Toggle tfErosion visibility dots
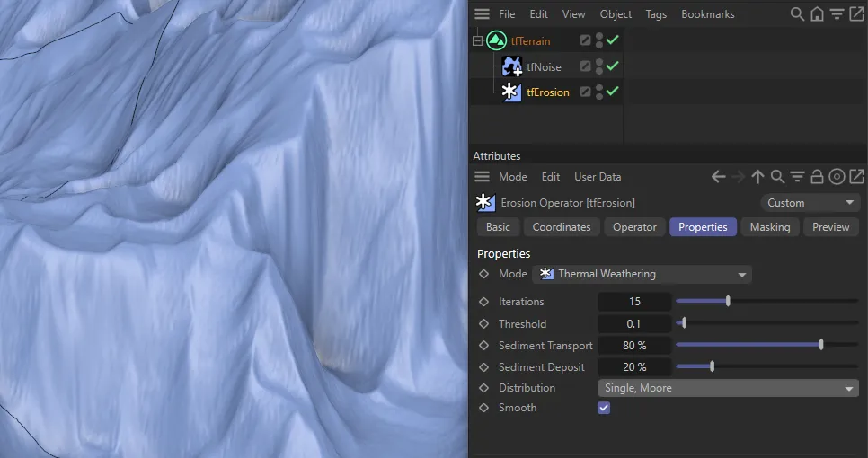This screenshot has width=868, height=458. click(x=599, y=92)
